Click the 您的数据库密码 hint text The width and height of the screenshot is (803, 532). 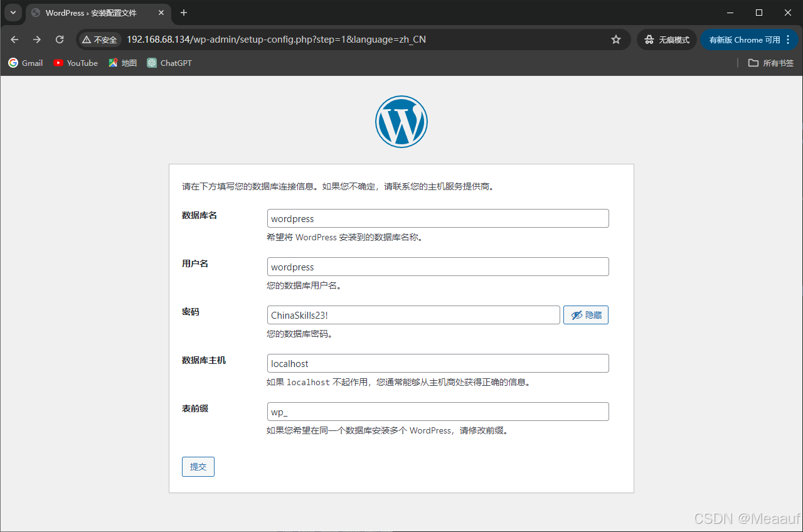(x=299, y=334)
